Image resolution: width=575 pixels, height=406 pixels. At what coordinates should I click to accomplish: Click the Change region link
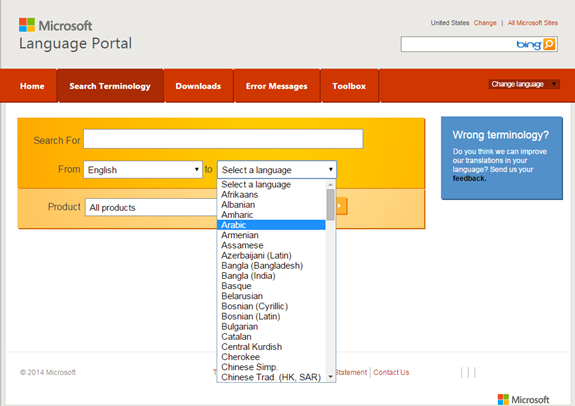[x=485, y=23]
